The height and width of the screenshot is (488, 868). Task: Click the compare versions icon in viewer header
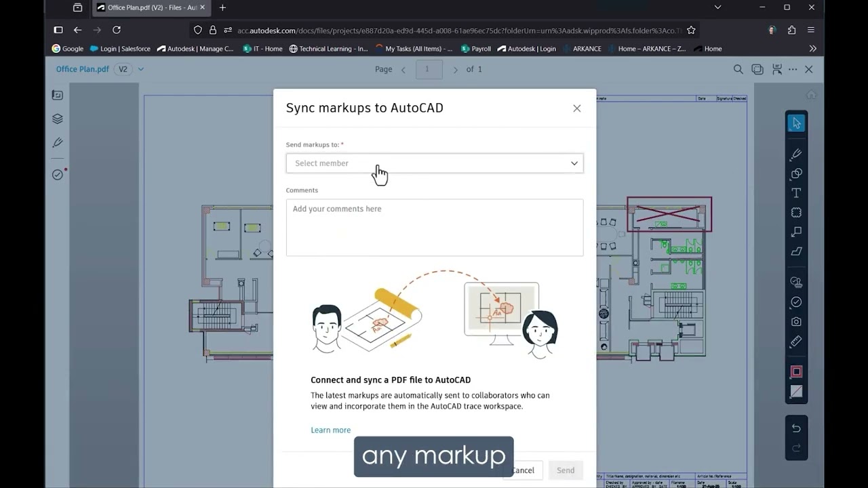[757, 69]
